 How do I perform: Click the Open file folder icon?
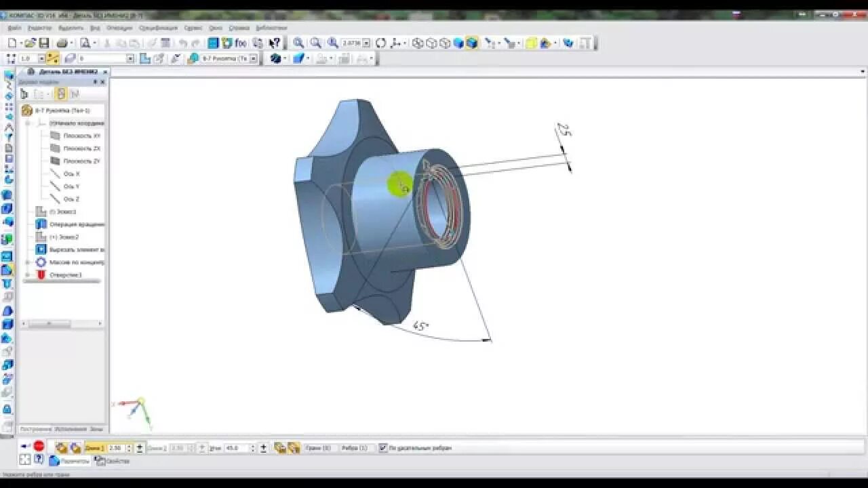30,43
